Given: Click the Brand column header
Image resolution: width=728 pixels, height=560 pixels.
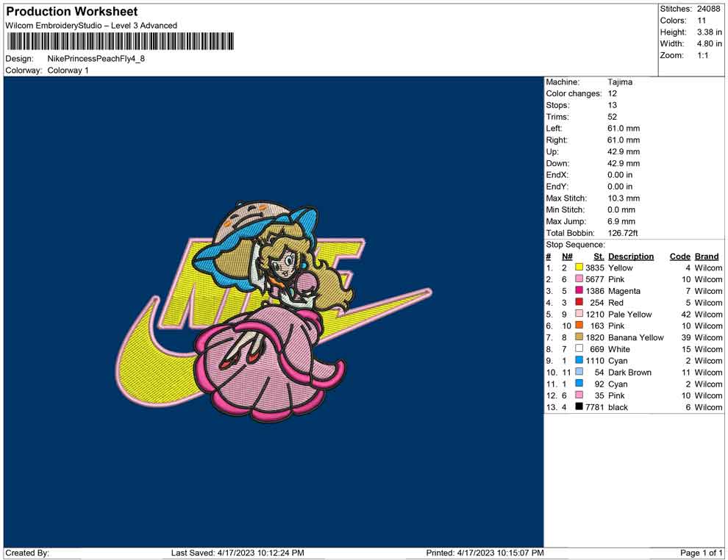Looking at the screenshot, I should tap(707, 256).
